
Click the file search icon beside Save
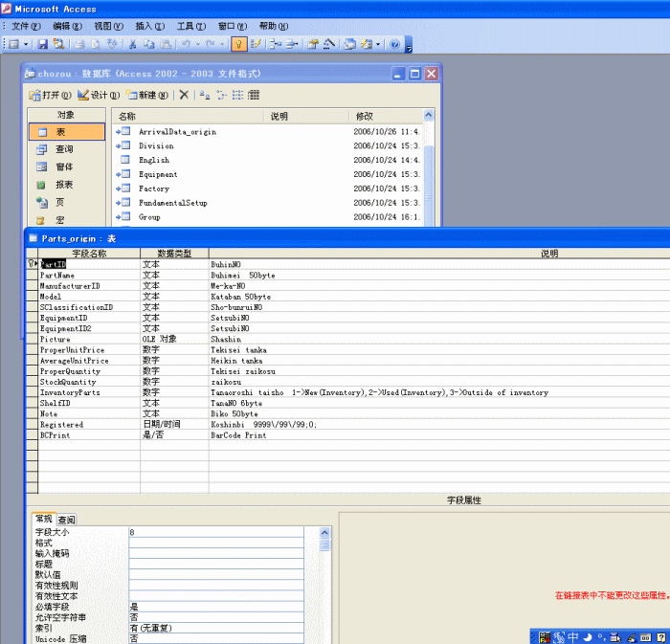tap(58, 44)
